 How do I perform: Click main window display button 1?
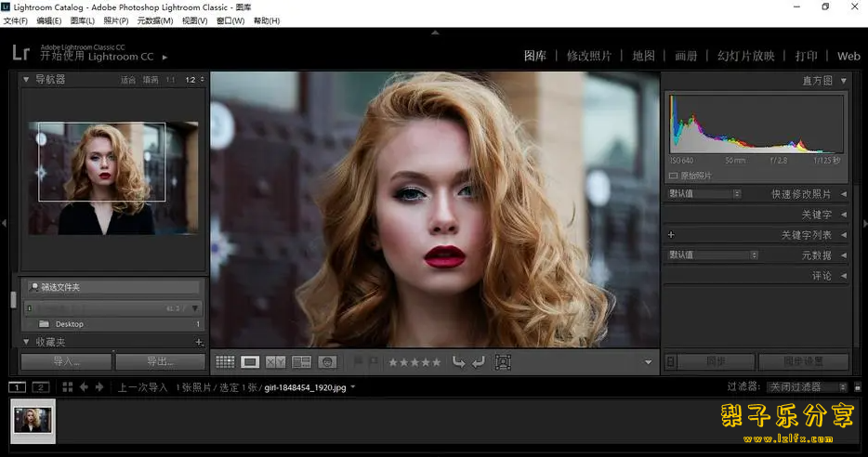point(17,387)
